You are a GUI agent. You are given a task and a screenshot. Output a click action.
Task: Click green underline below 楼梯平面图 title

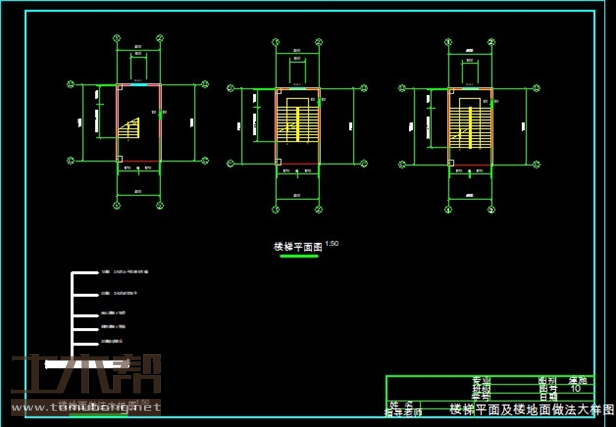pyautogui.click(x=298, y=256)
